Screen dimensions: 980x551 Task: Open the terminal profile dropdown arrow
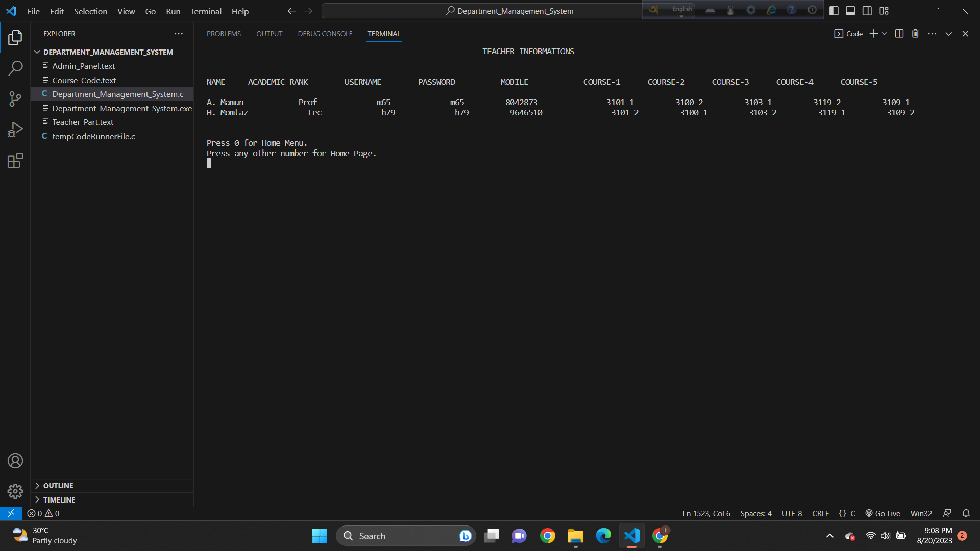click(885, 33)
